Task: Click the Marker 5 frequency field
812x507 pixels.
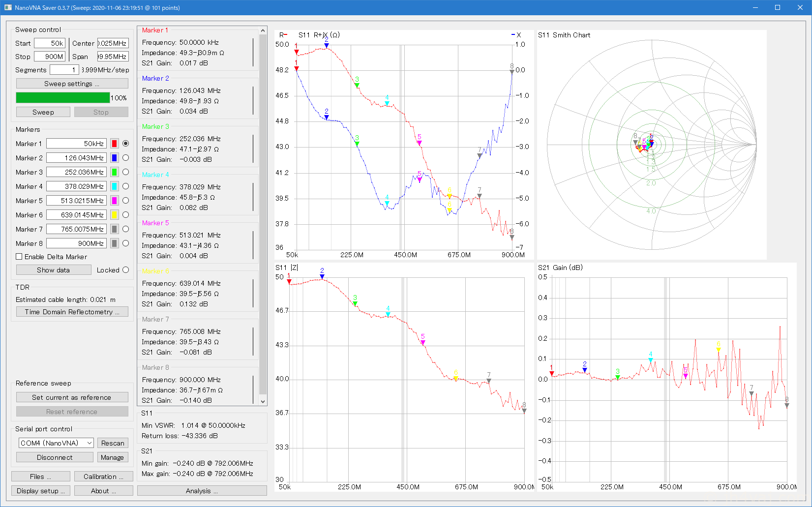Action: pos(76,201)
